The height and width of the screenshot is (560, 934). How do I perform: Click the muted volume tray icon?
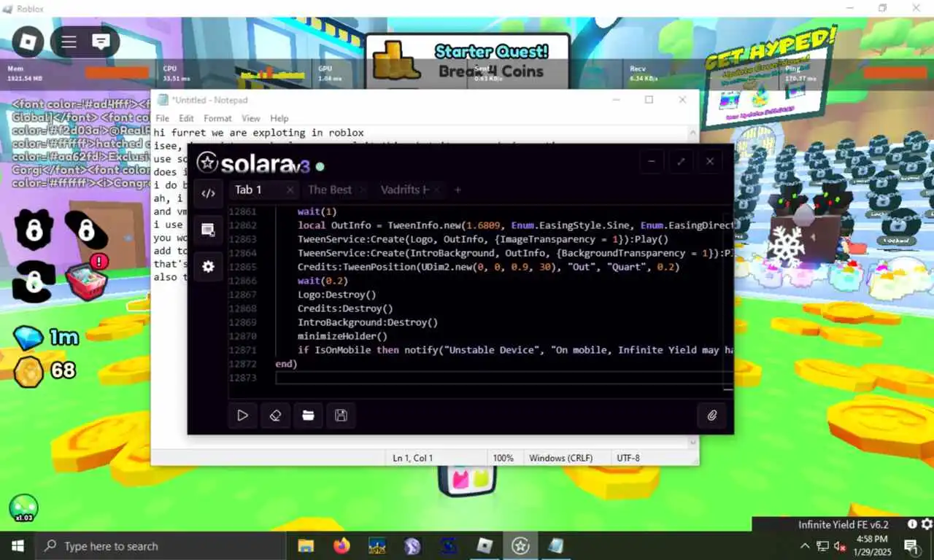point(840,546)
